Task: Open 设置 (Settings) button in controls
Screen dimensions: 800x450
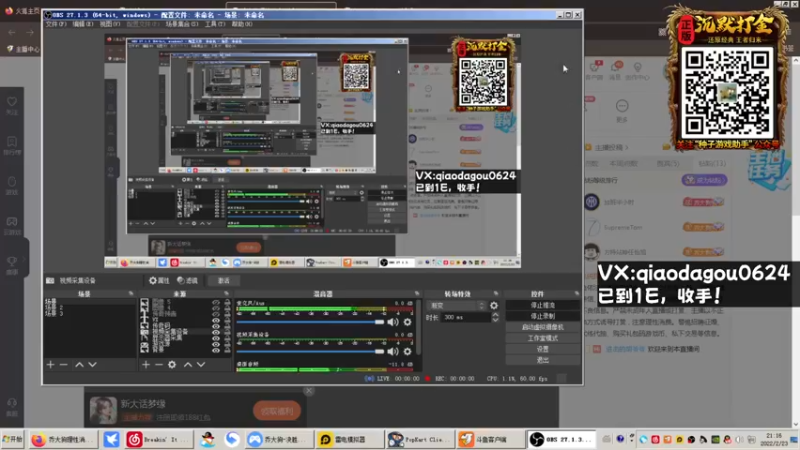Action: pyautogui.click(x=542, y=349)
